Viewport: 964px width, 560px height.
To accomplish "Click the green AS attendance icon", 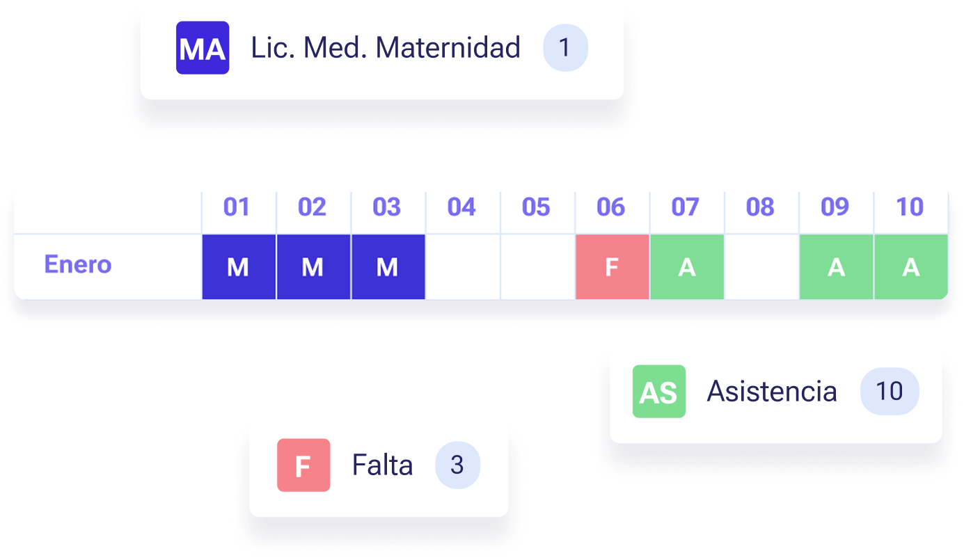I will (x=658, y=392).
